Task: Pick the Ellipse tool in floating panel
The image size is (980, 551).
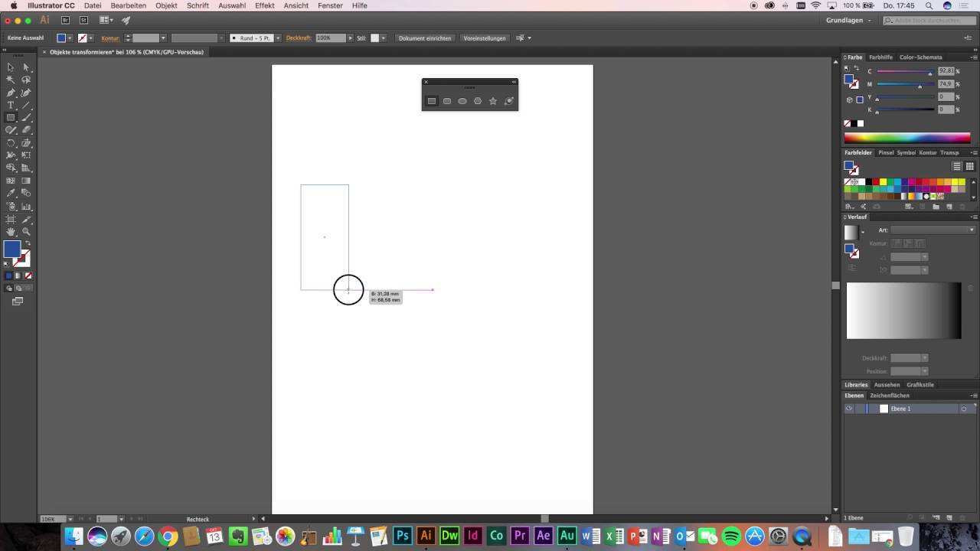Action: click(x=462, y=101)
